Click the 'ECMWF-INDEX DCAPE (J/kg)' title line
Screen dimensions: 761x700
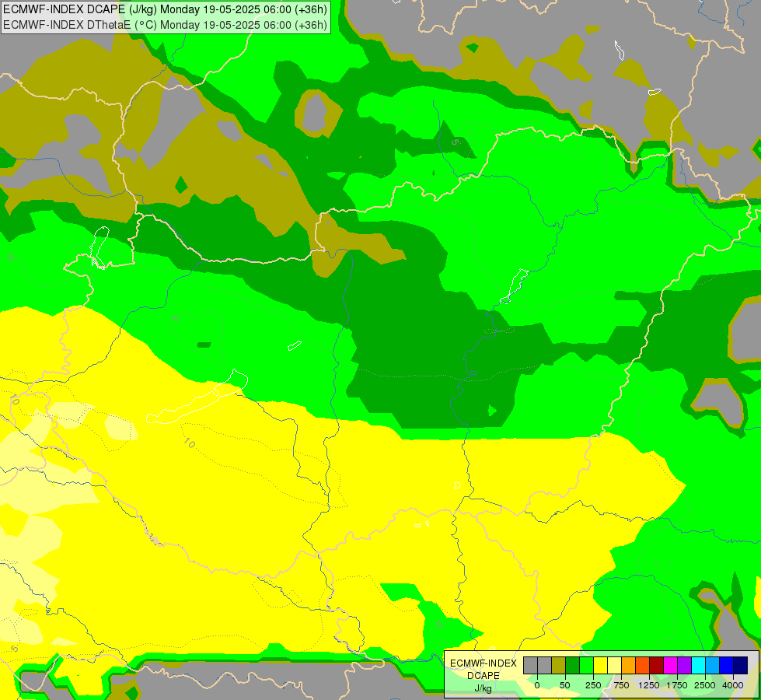[165, 9]
